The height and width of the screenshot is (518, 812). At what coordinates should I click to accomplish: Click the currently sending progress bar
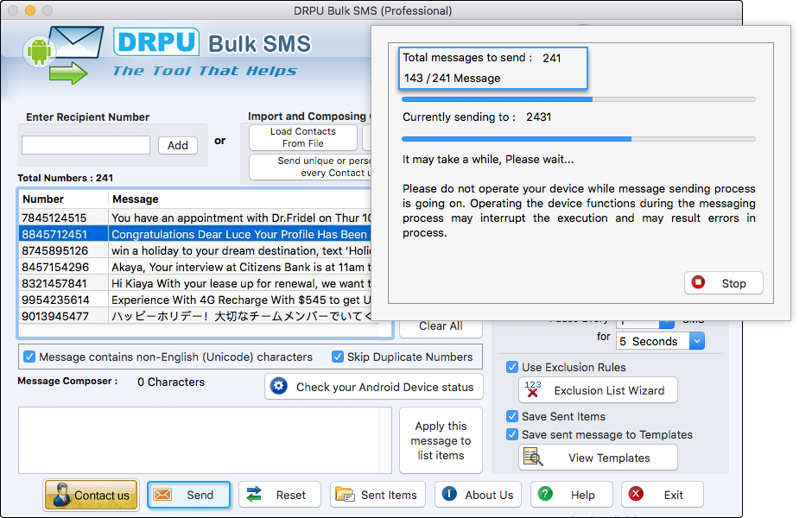579,139
